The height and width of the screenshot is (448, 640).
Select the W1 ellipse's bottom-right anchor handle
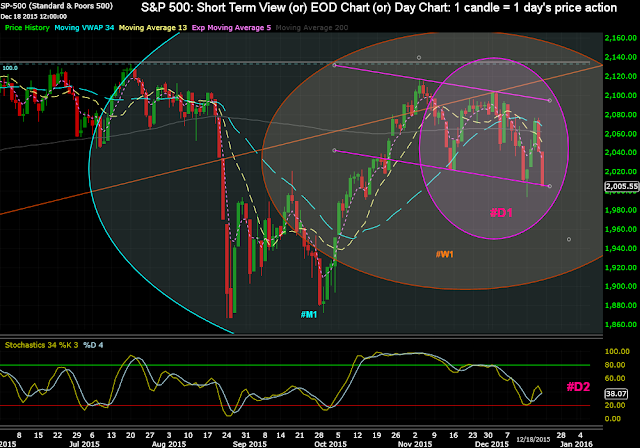point(569,240)
